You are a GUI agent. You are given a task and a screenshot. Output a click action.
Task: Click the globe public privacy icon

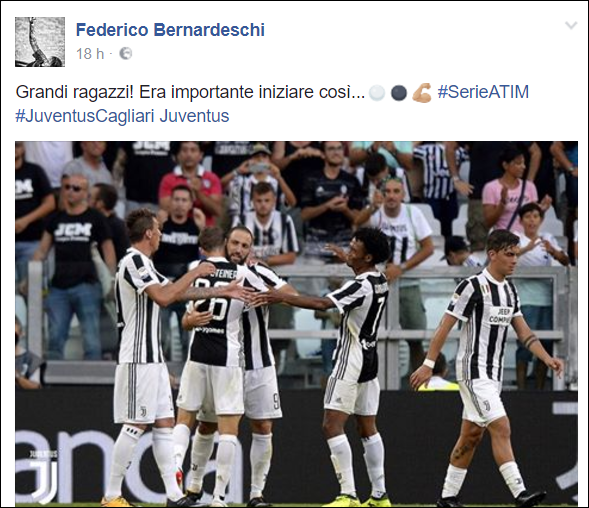125,54
